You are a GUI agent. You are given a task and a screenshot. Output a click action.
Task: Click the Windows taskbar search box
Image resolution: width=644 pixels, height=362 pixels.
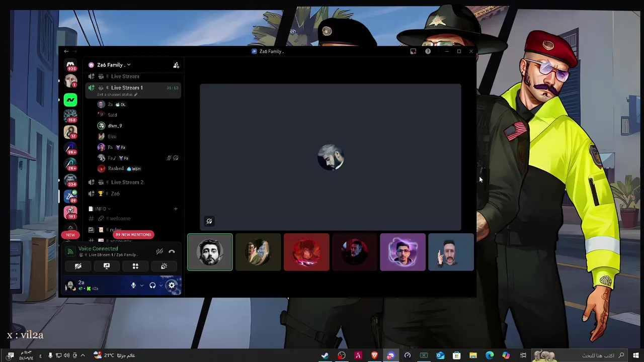click(580, 355)
